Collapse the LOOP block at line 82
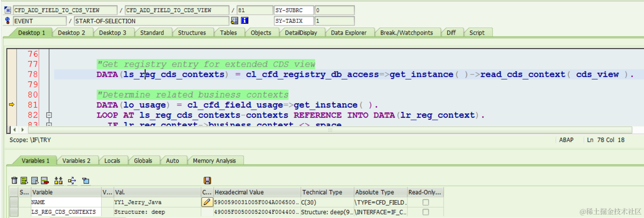The image size is (644, 218). pos(49,115)
